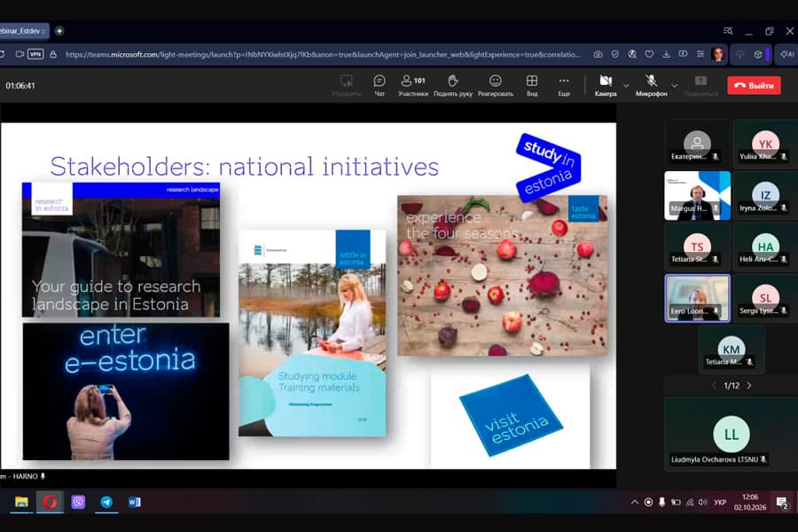Go to the next page of participants
This screenshot has width=798, height=532.
point(749,386)
